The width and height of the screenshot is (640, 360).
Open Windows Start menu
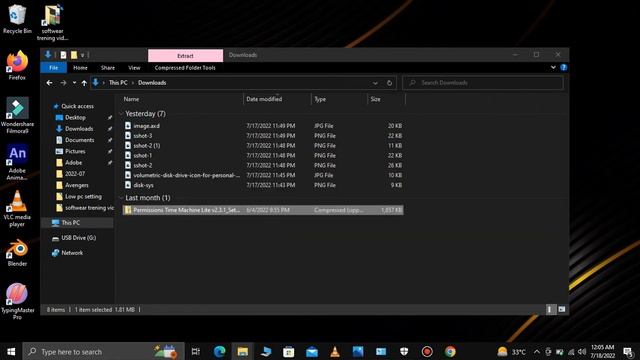click(11, 351)
